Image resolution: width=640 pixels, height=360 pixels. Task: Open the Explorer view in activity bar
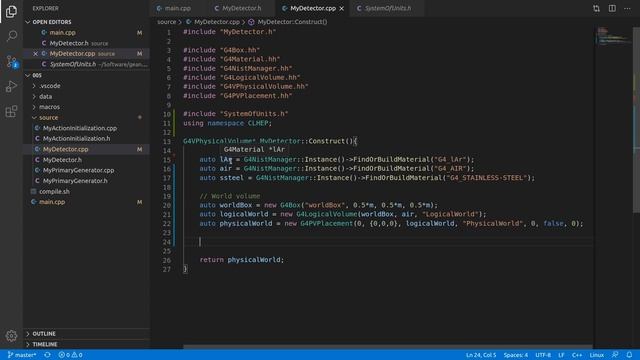(11, 11)
